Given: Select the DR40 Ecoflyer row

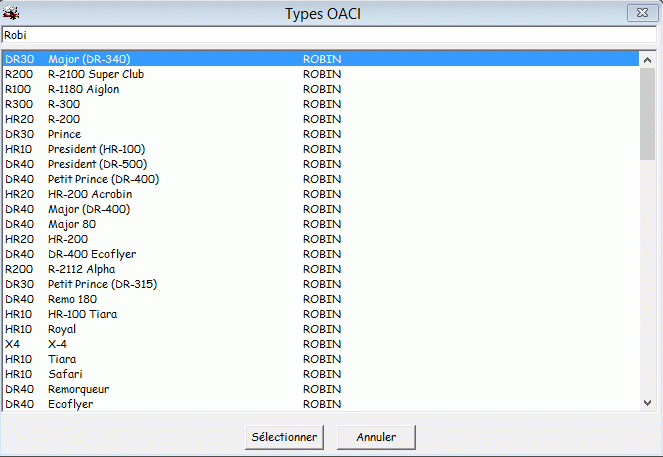Looking at the screenshot, I should pos(321,404).
